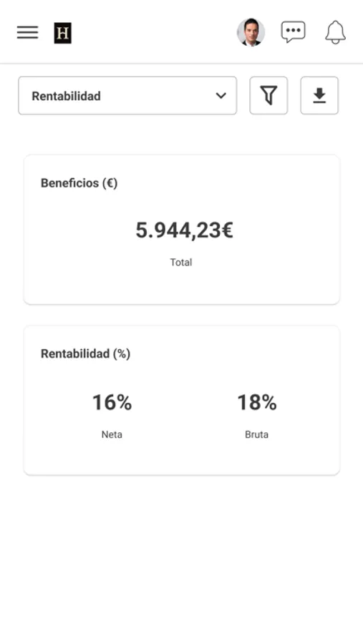This screenshot has width=363, height=644.
Task: Click the Rentabilidad text in the selector
Action: 66,96
